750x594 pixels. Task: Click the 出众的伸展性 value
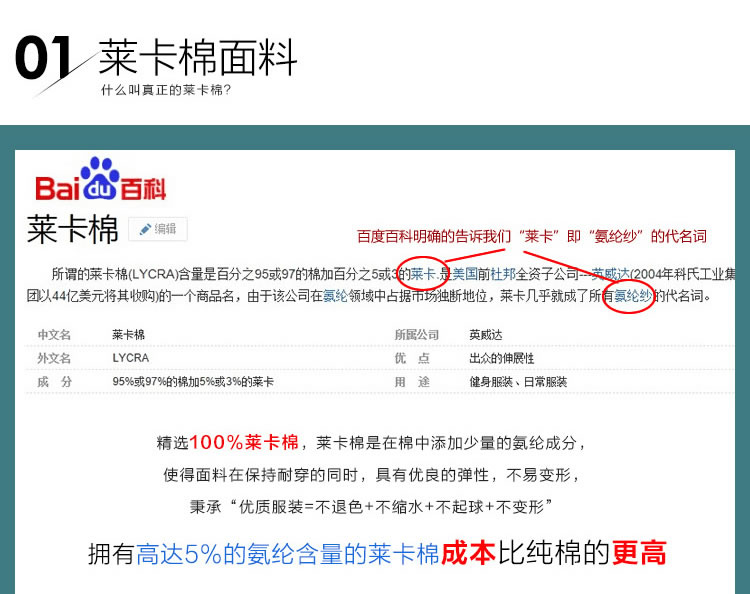click(501, 358)
